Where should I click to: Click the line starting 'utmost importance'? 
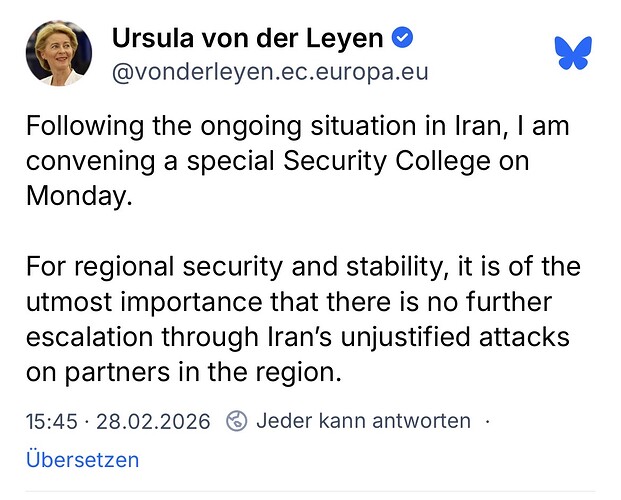click(288, 301)
